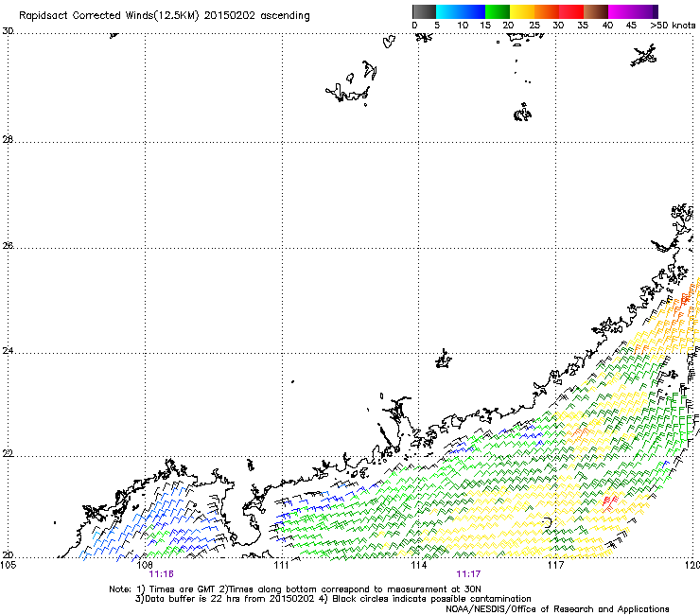Click the cyan-to-blue 5-15 knots legend gradient
Image resolution: width=700 pixels, height=615 pixels.
(461, 11)
